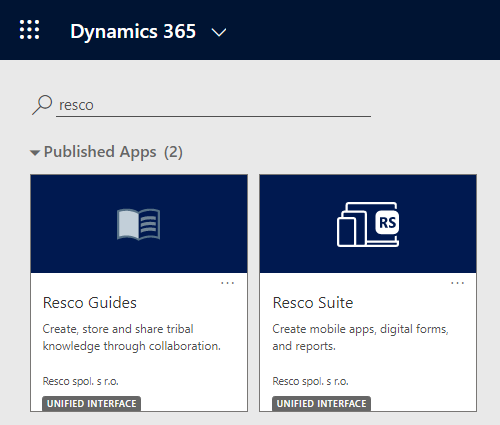
Task: Click the Resco Guides description text
Action: (x=132, y=337)
